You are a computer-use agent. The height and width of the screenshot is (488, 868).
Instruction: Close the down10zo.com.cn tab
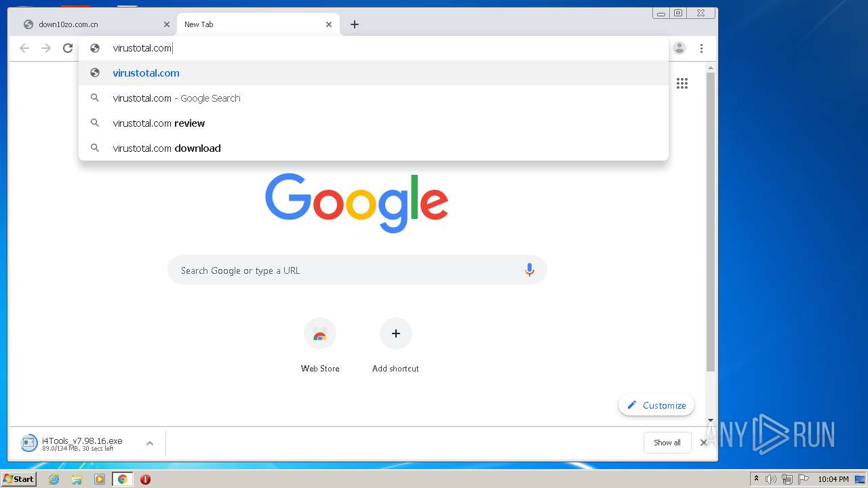coord(167,24)
